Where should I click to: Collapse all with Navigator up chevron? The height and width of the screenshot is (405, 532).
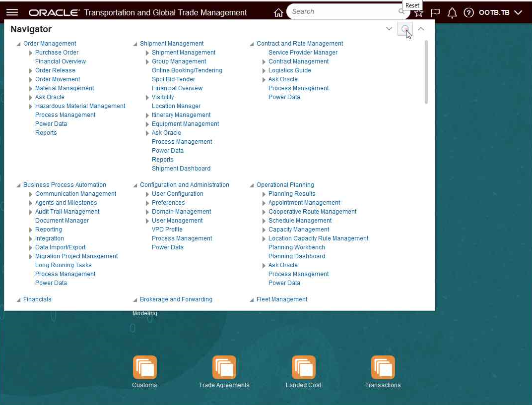[421, 29]
